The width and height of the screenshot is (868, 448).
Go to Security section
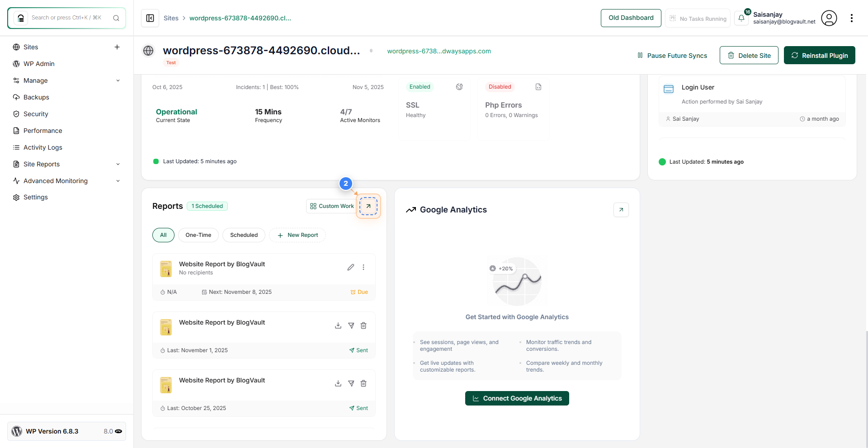[x=36, y=114]
